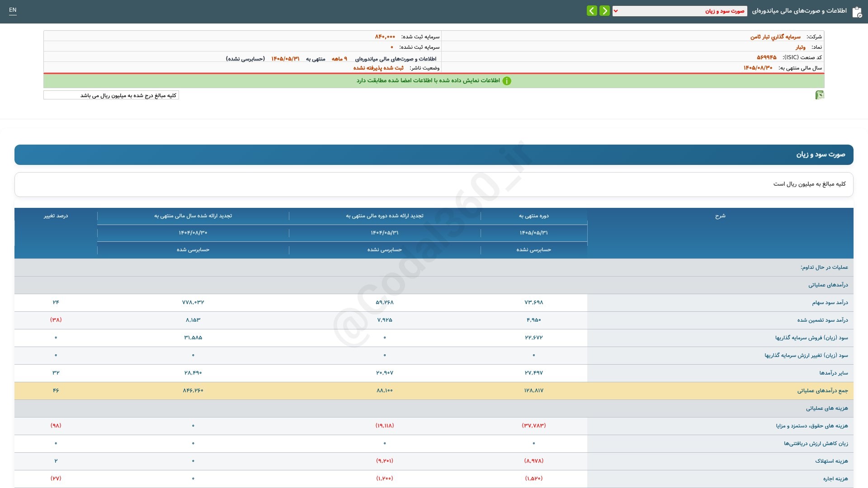Image resolution: width=868 pixels, height=488 pixels.
Task: Click the 128,817 total operating income cell
Action: [534, 391]
